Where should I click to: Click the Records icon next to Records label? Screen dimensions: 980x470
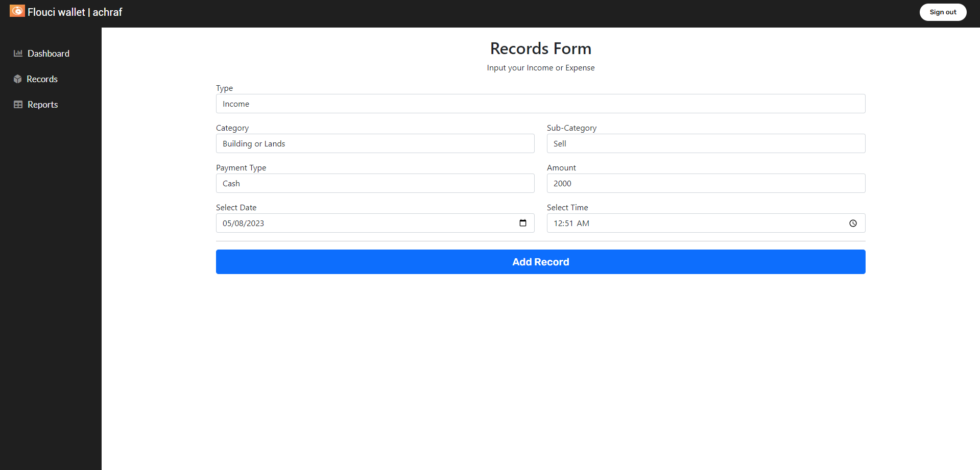pos(18,79)
